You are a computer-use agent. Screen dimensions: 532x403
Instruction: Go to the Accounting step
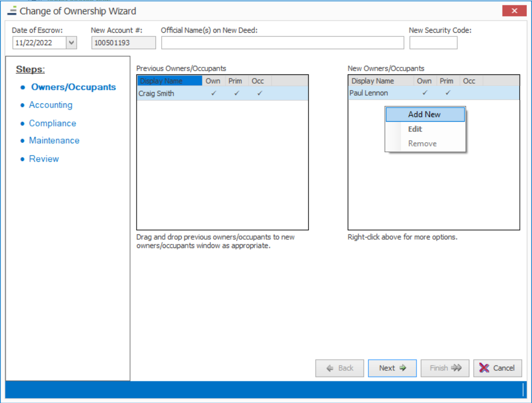pos(51,105)
